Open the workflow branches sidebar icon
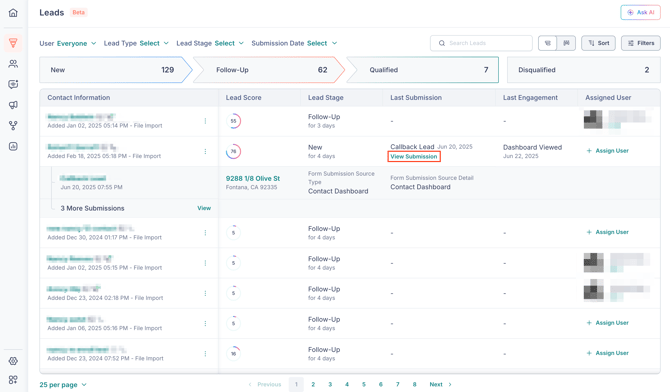The height and width of the screenshot is (392, 670). click(13, 126)
